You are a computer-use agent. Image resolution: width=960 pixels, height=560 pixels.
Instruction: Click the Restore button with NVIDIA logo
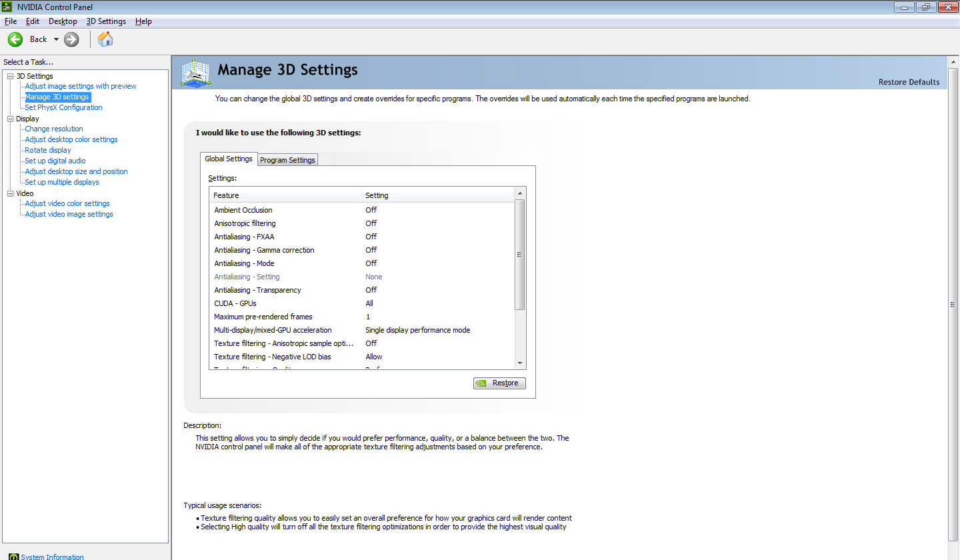pos(499,383)
